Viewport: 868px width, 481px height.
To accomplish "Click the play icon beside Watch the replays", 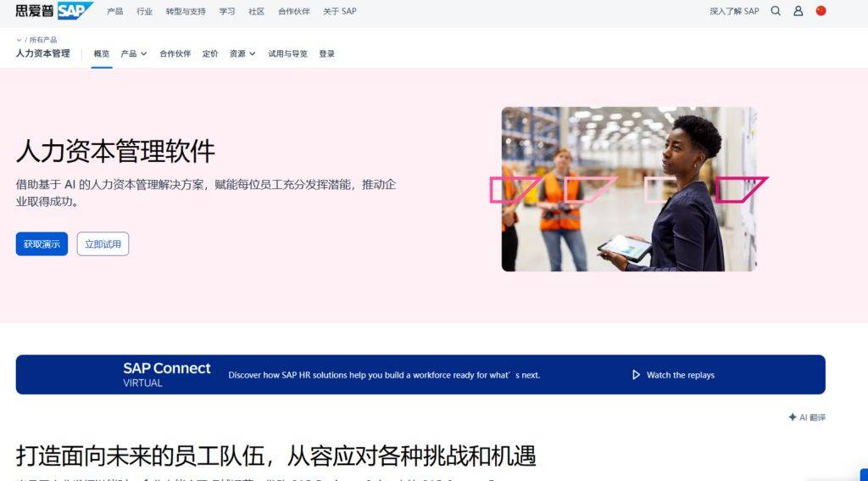I will point(636,375).
